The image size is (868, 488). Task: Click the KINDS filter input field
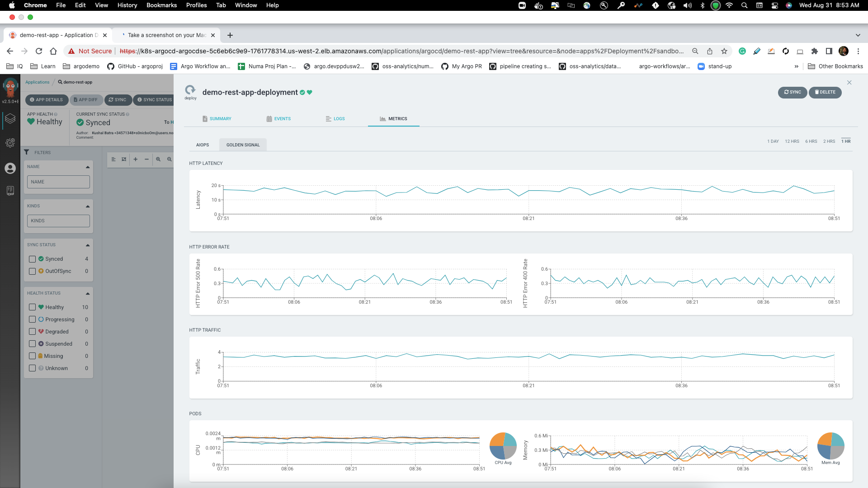click(x=58, y=221)
